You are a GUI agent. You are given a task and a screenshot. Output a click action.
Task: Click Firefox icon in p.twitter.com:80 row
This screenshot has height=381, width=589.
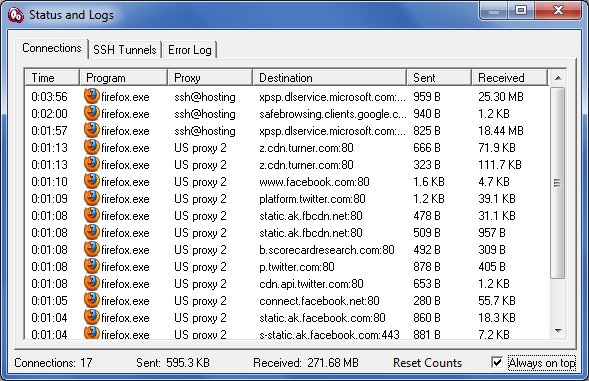(92, 266)
